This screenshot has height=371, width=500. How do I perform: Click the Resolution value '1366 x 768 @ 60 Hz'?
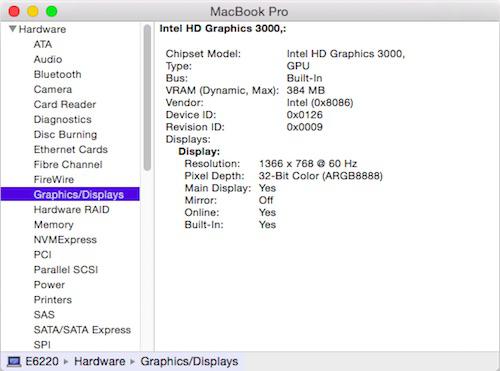(x=308, y=164)
